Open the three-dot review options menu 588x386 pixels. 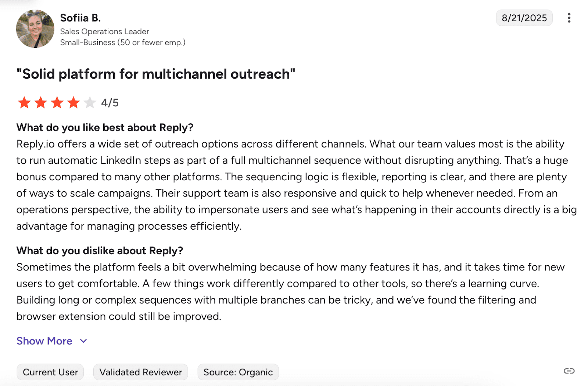tap(569, 18)
